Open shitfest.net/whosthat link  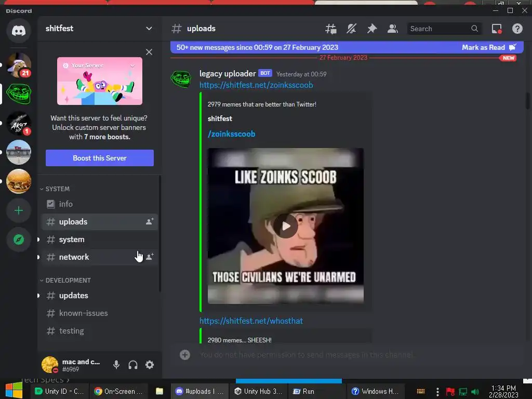tap(251, 321)
